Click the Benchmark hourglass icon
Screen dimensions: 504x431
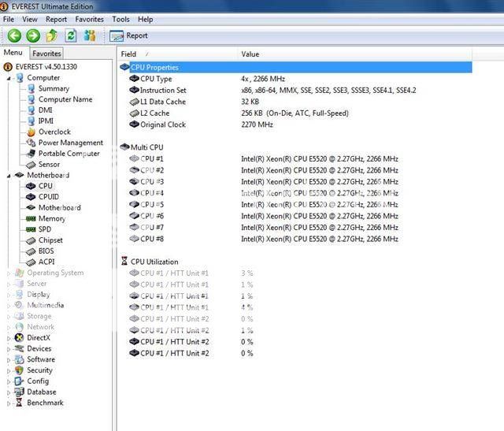19,403
